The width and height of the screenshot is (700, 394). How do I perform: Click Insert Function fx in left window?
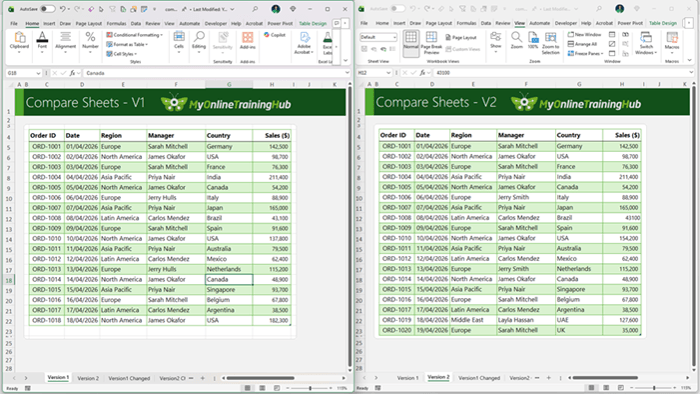[72, 73]
